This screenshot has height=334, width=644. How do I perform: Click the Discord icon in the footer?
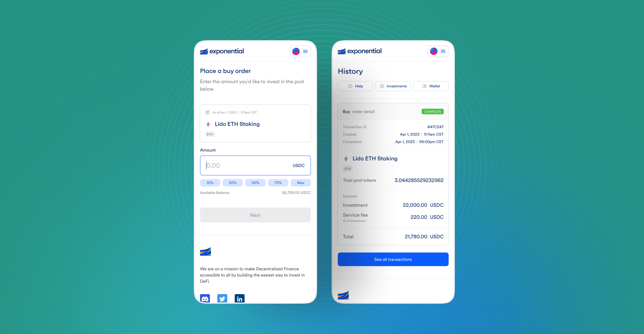click(205, 298)
